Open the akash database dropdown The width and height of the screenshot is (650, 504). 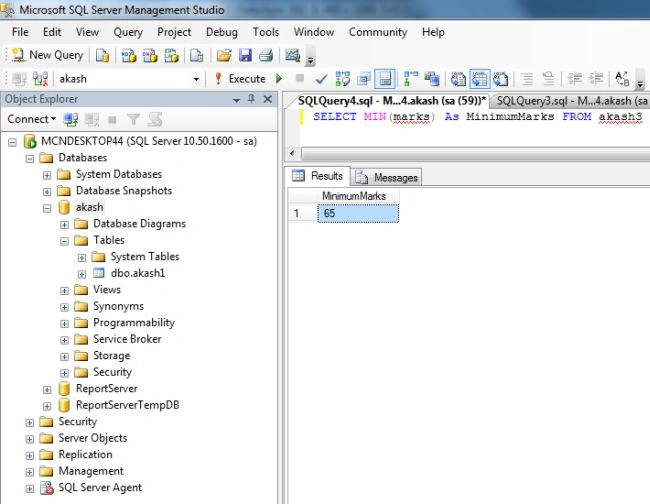coord(196,79)
